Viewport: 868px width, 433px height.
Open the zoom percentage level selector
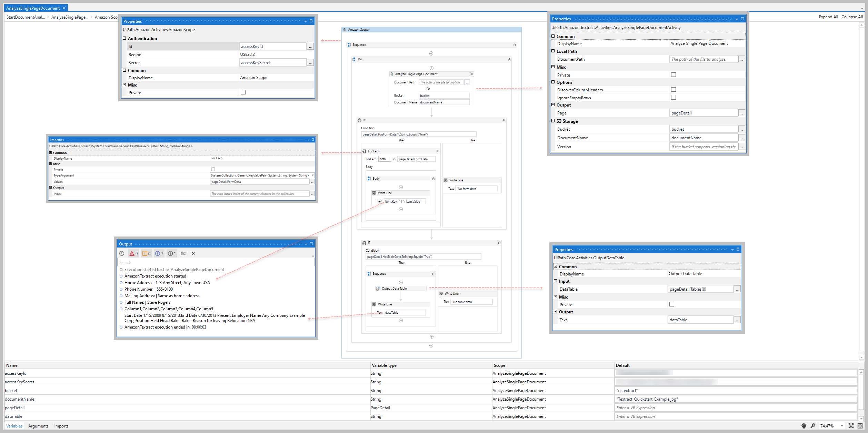pos(842,425)
